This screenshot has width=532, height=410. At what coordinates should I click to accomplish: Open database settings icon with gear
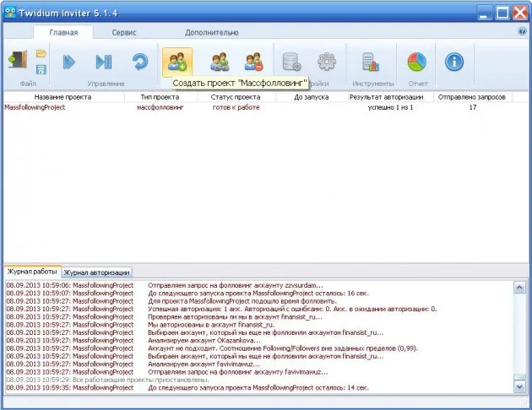pos(292,62)
